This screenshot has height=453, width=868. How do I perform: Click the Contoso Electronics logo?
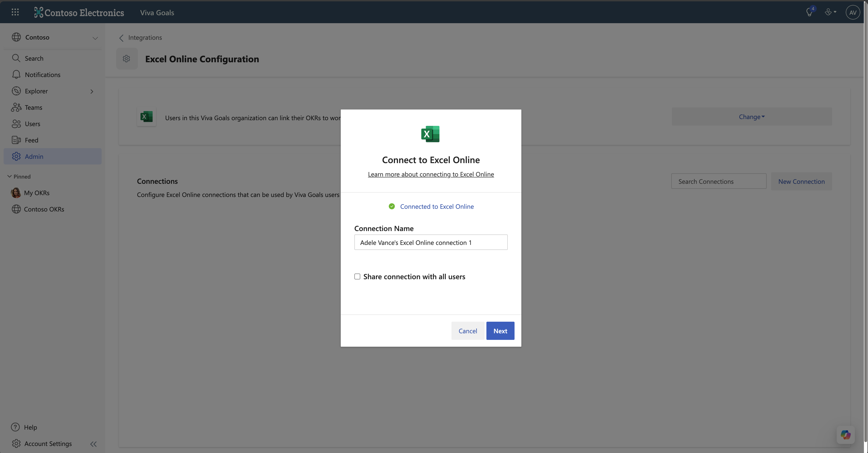(79, 12)
